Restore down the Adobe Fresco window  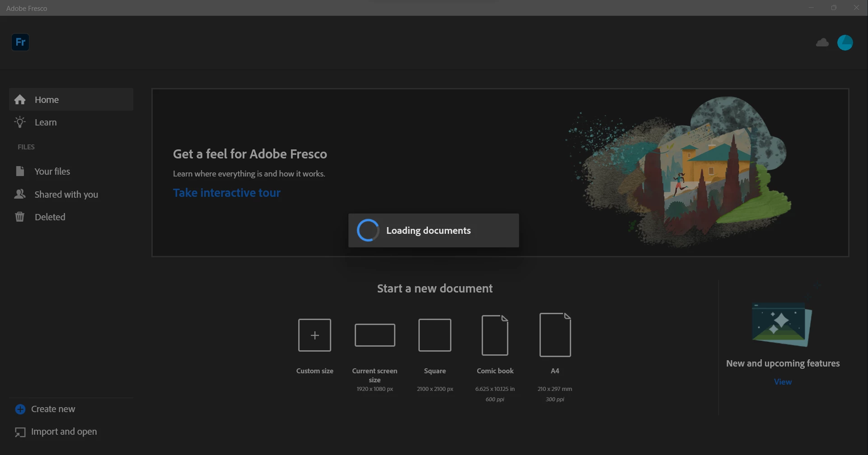(834, 8)
